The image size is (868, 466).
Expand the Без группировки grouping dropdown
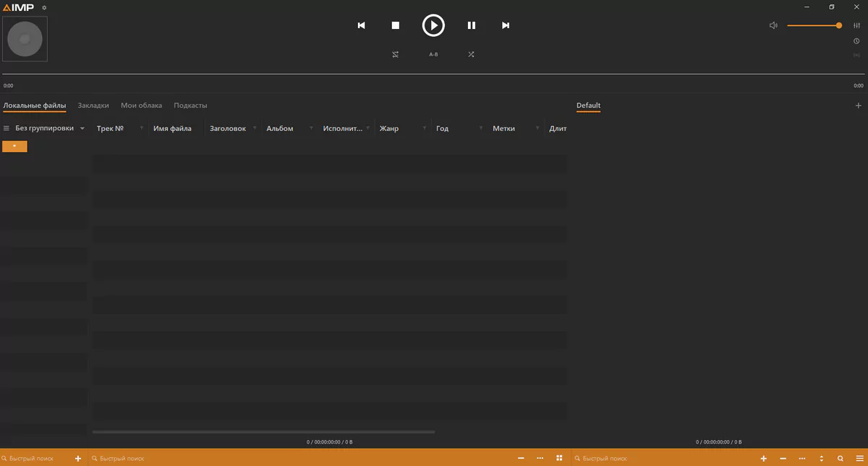[82, 129]
